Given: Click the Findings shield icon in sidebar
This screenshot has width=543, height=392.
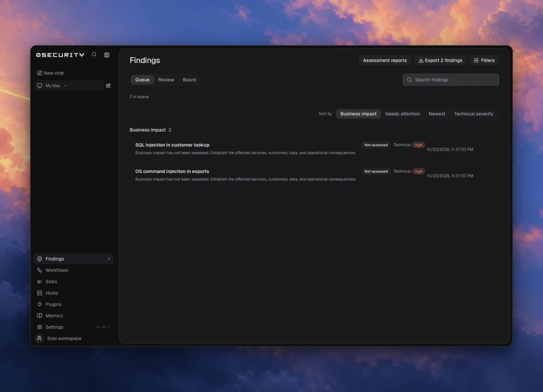Looking at the screenshot, I should 40,259.
